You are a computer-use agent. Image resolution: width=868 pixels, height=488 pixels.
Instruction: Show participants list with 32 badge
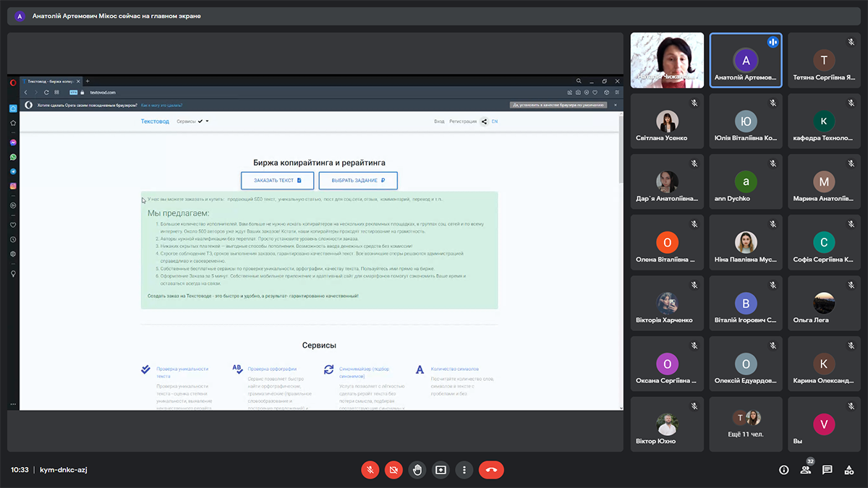pos(806,470)
